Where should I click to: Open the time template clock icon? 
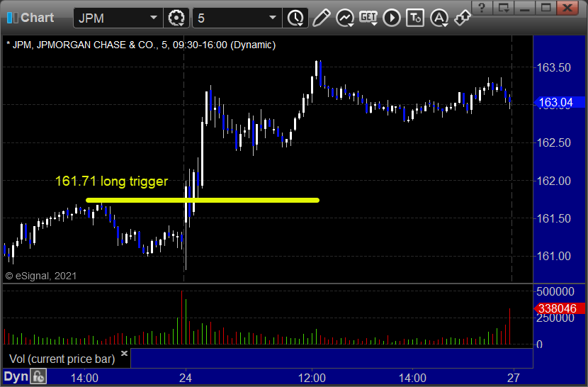tap(296, 18)
